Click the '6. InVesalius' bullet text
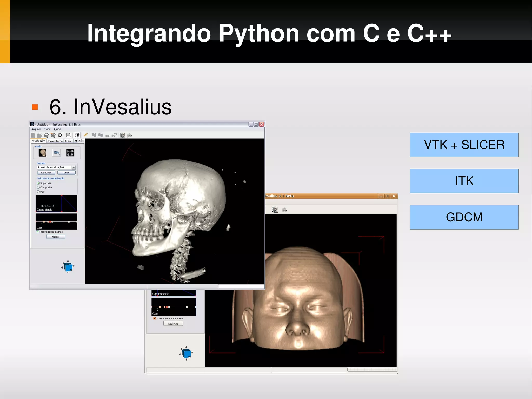Viewport: 532px width, 399px height. click(111, 107)
